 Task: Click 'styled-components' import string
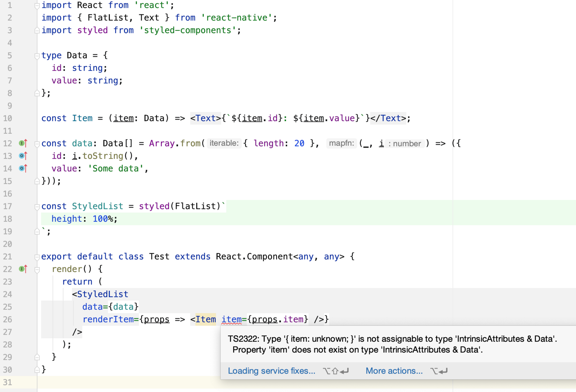(x=188, y=30)
